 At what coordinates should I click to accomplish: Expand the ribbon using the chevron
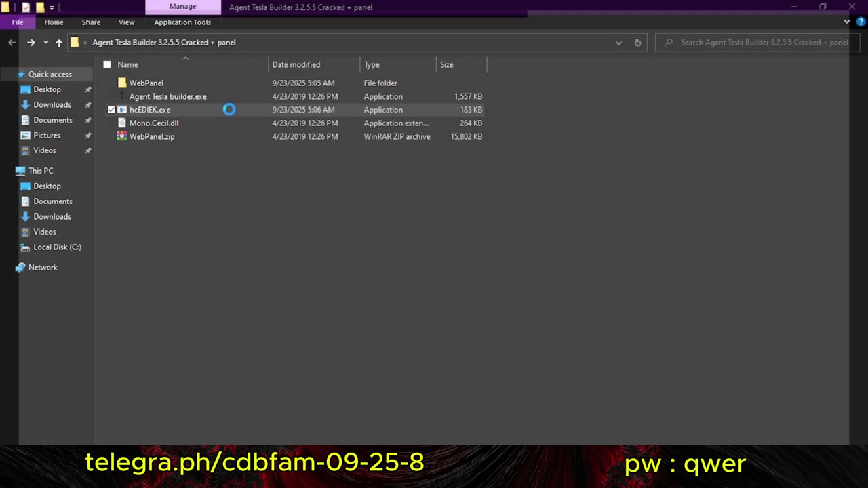(x=846, y=22)
